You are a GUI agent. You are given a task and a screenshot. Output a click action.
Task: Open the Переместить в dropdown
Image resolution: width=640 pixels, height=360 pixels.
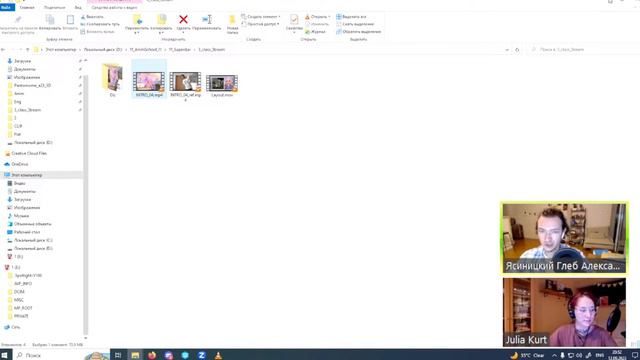(137, 24)
